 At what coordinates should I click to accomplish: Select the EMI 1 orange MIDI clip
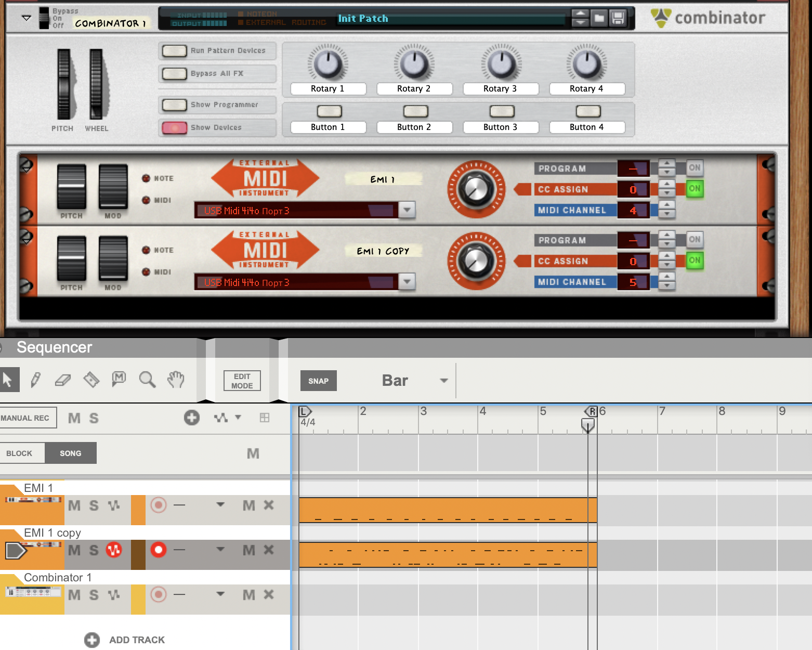tap(448, 510)
